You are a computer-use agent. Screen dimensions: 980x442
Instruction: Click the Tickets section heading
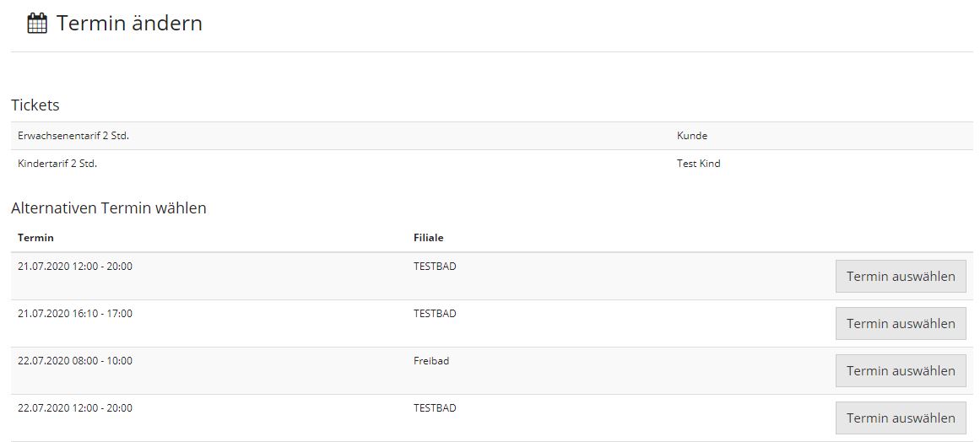(x=35, y=105)
